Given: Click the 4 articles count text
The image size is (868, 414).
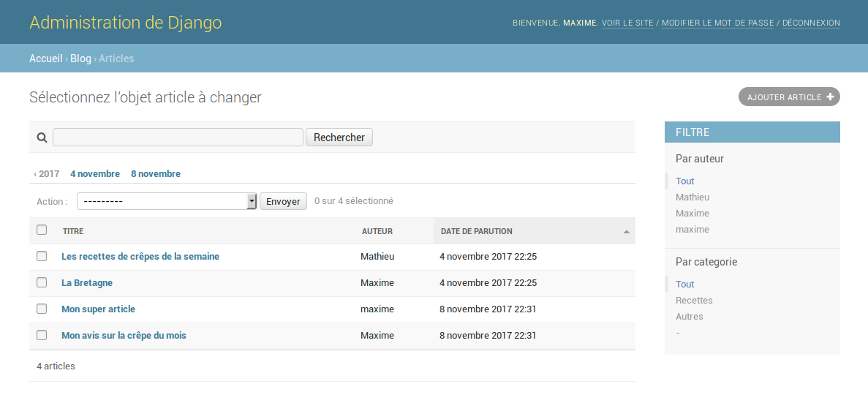Looking at the screenshot, I should tap(56, 366).
